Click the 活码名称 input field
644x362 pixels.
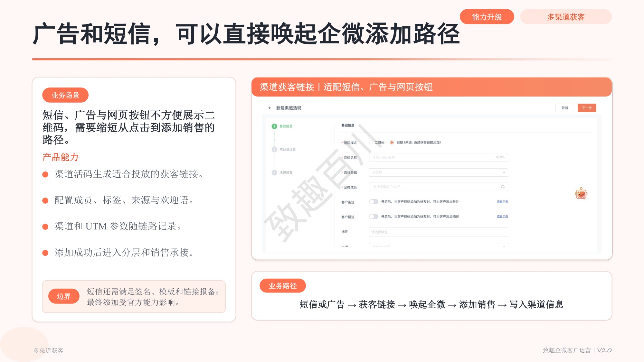[439, 157]
